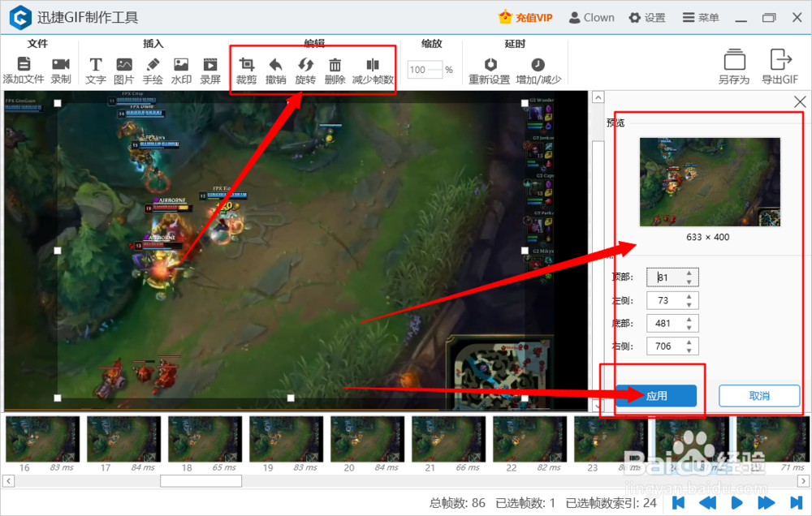The height and width of the screenshot is (516, 812).
Task: Cancel the crop with 取消 button
Action: tap(759, 396)
